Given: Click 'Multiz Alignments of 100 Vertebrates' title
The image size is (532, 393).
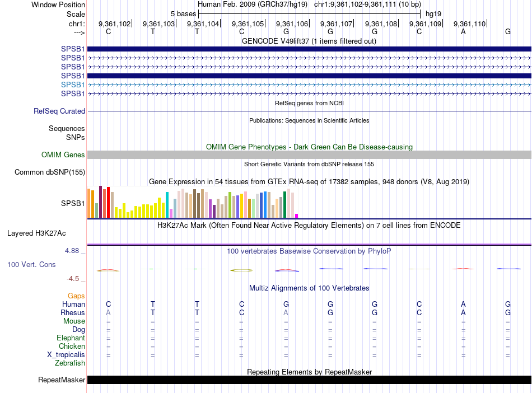Looking at the screenshot, I should coord(309,288).
